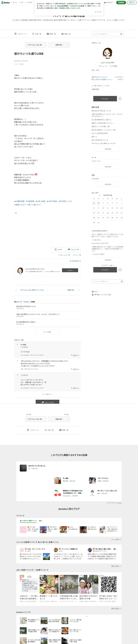Image resolution: width=138 pixels, height=644 pixels.
Task: Expand more comments with もっと見る chevron
Action: coord(47,394)
